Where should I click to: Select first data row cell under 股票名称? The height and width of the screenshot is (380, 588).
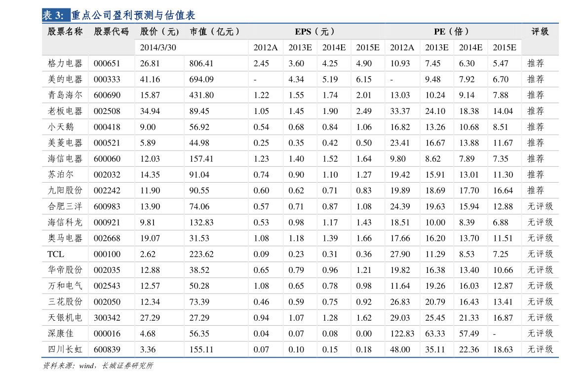pyautogui.click(x=65, y=63)
